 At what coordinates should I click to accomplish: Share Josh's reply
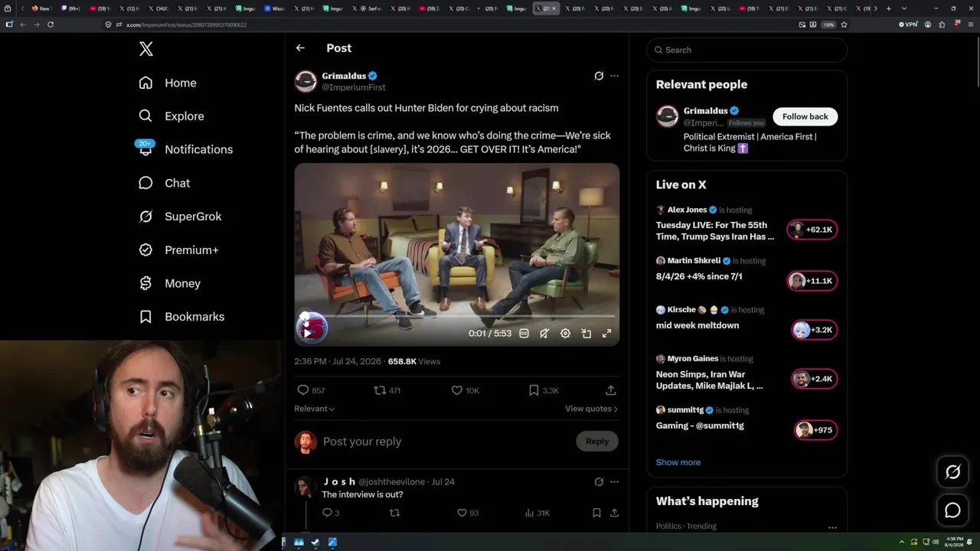point(614,513)
